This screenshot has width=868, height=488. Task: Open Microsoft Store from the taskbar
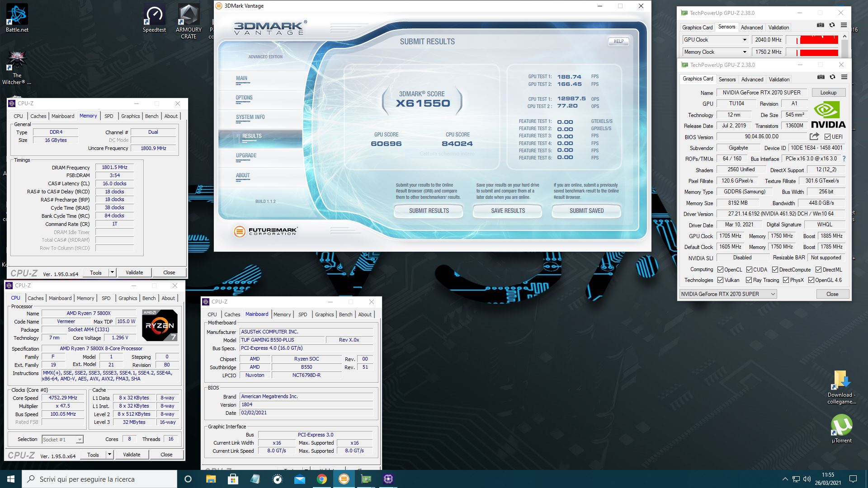[233, 479]
